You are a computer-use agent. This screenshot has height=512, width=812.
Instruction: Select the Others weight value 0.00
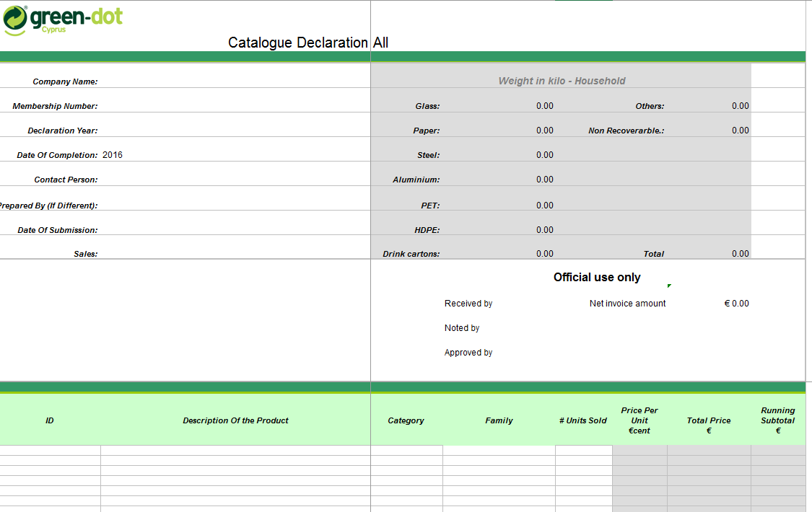tap(740, 106)
